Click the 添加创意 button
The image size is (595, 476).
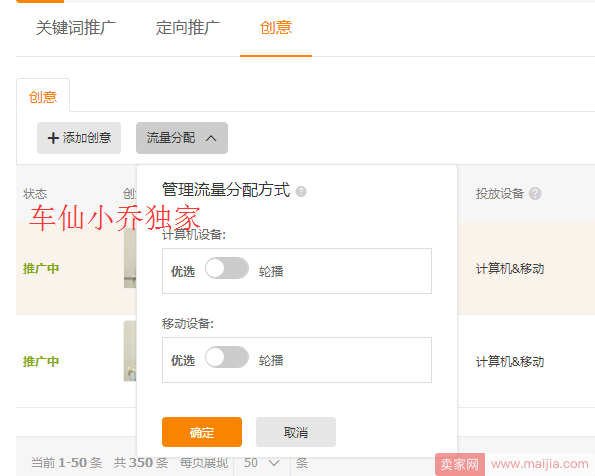click(x=79, y=138)
